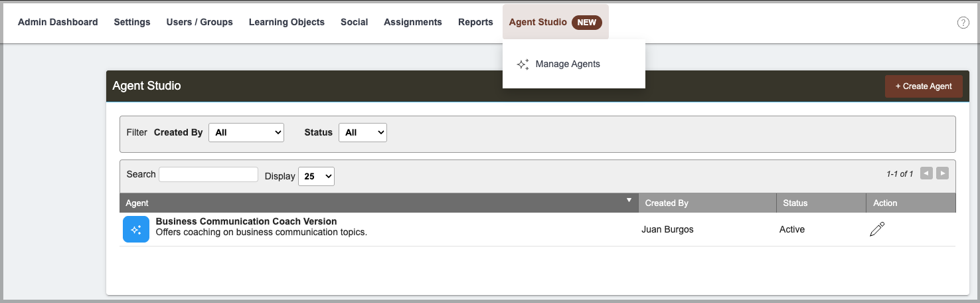Screen dimensions: 980x303
Task: Click the Search input field
Action: coord(208,174)
